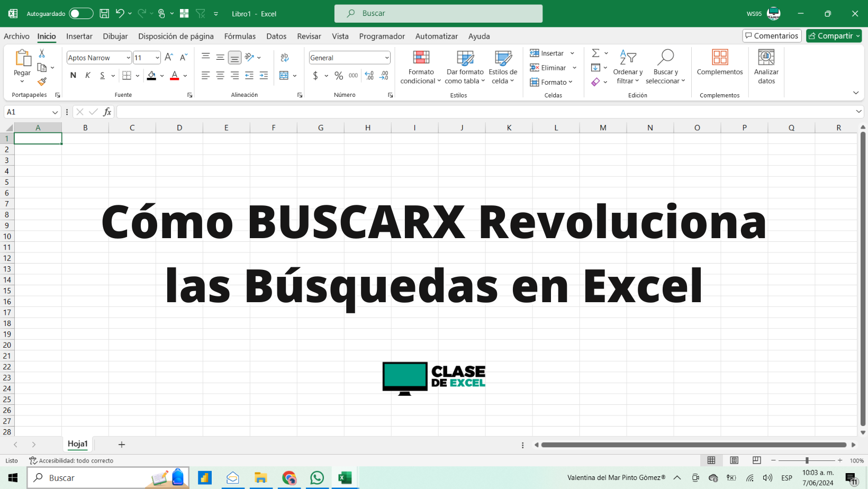
Task: Toggle the Autoguardado switch
Action: click(81, 13)
